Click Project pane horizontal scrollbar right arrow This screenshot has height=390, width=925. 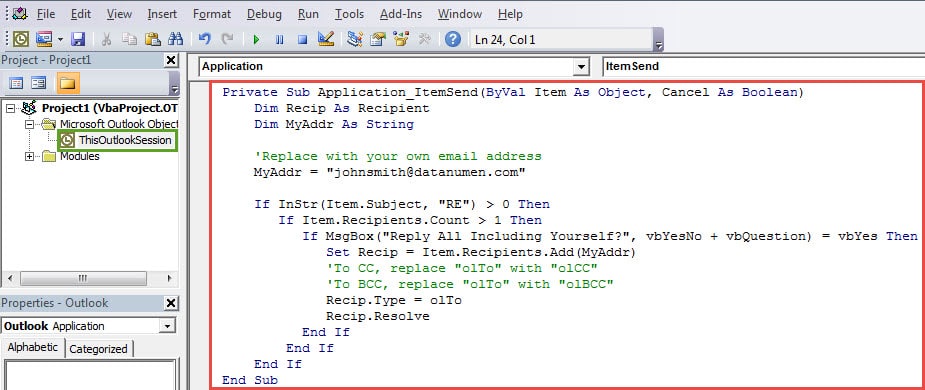click(169, 278)
